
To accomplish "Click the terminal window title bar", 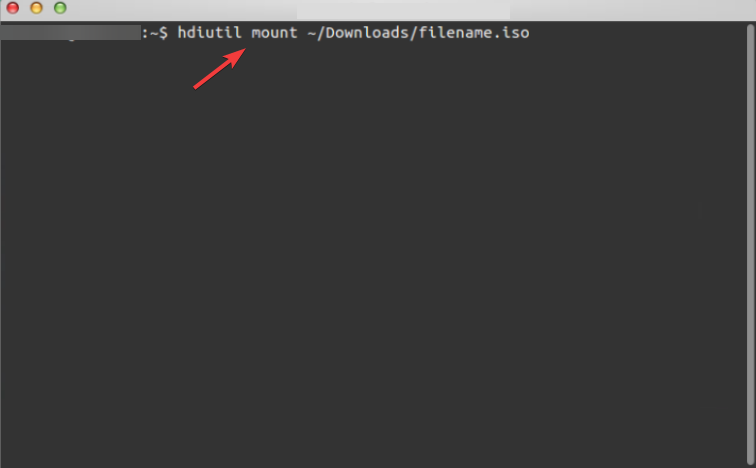I will (378, 10).
